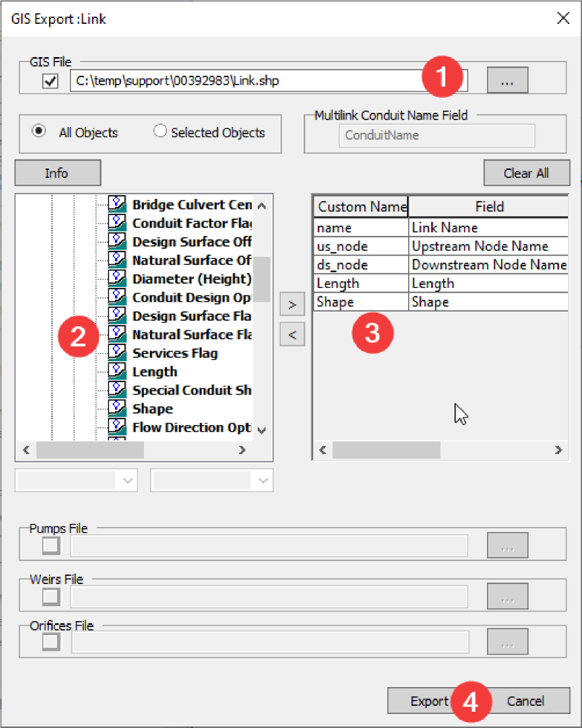Image resolution: width=582 pixels, height=728 pixels.
Task: Click the Custom Name column header
Action: pyautogui.click(x=361, y=207)
